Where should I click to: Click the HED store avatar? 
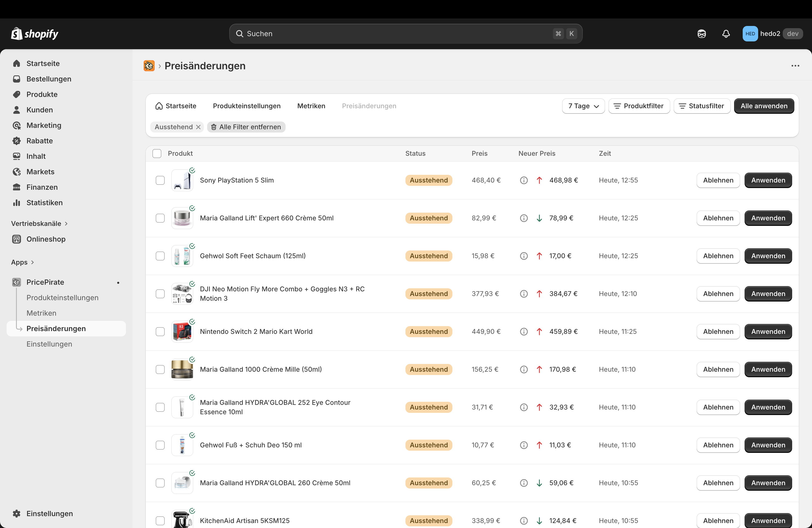[x=750, y=33]
